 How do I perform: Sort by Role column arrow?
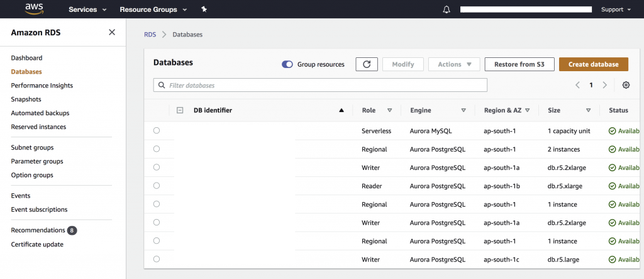390,110
